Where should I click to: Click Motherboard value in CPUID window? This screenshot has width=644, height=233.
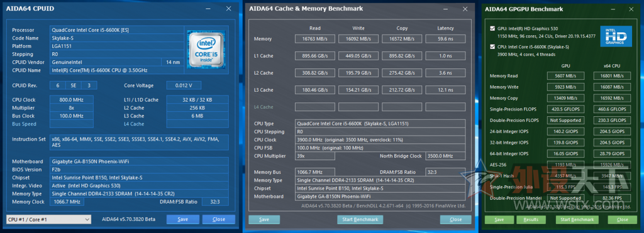pos(139,161)
